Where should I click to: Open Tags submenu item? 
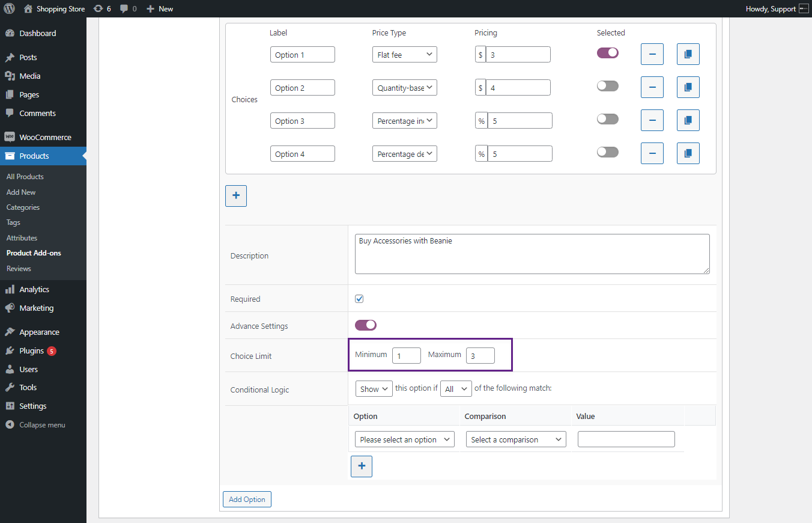[x=13, y=222]
